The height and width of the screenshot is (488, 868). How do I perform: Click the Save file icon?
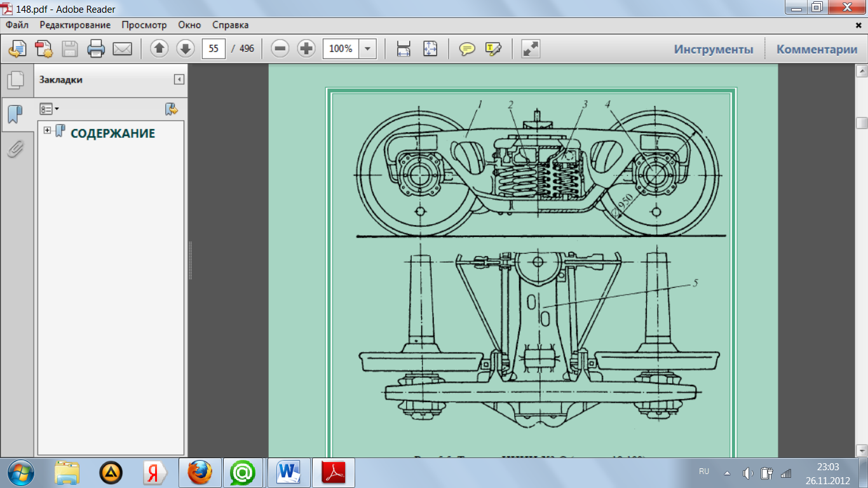pyautogui.click(x=70, y=49)
